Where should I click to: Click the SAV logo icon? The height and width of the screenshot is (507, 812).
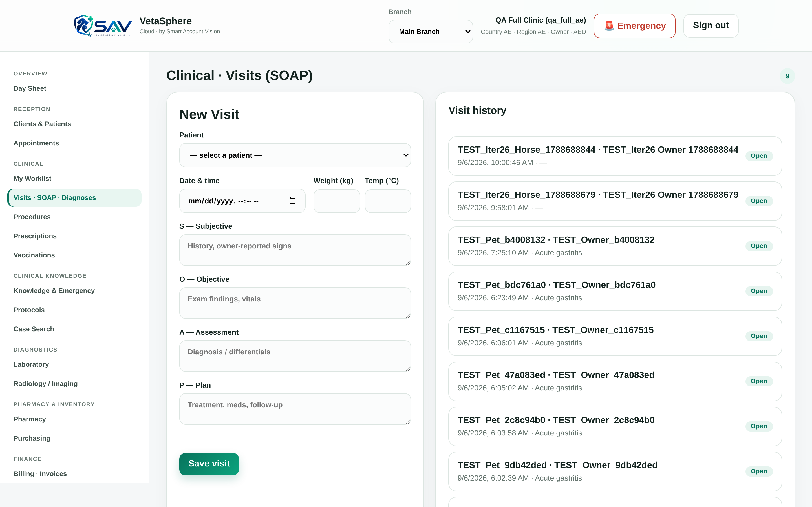(103, 26)
